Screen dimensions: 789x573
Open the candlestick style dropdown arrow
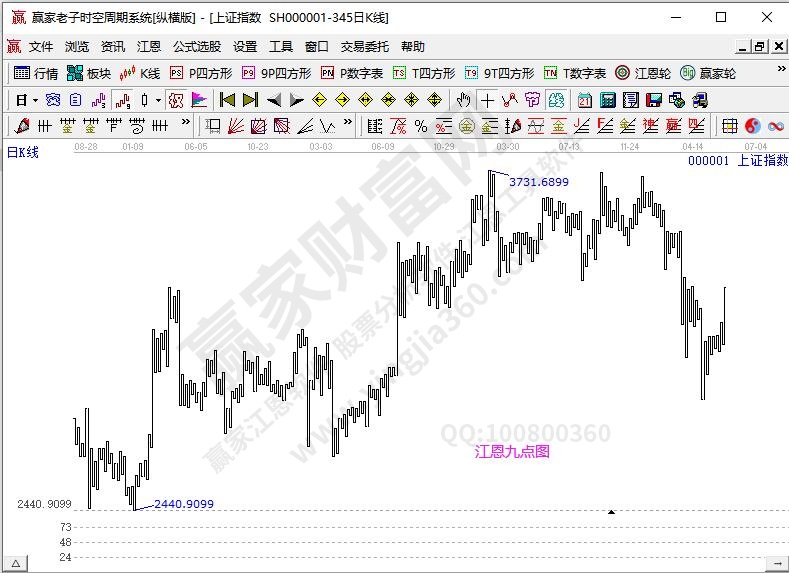[x=159, y=100]
